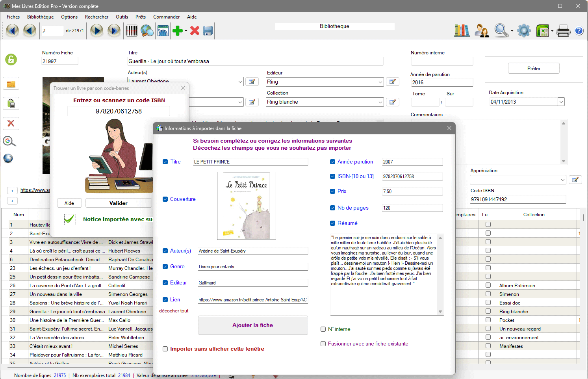The width and height of the screenshot is (588, 379).
Task: Click the Commentaires box scrollbar up arrow
Action: click(x=564, y=123)
